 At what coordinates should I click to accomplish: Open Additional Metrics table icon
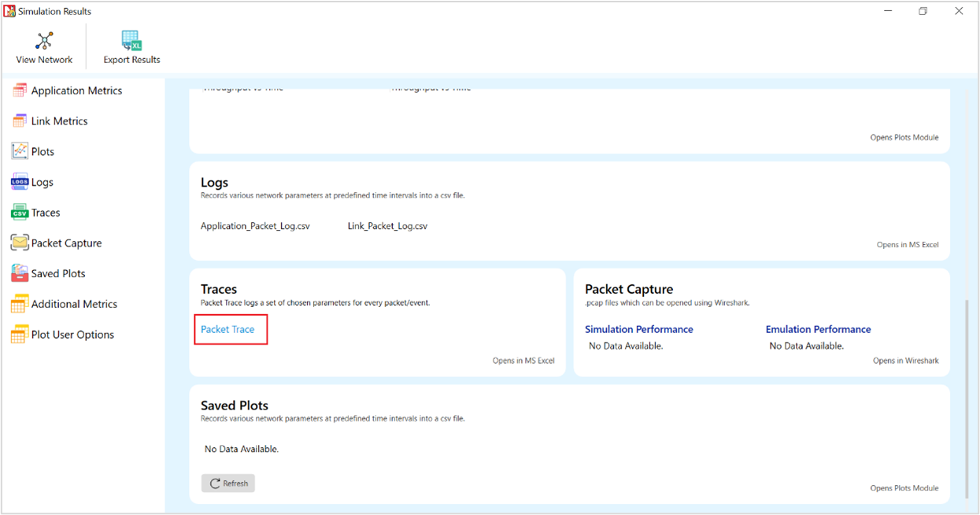(x=20, y=304)
